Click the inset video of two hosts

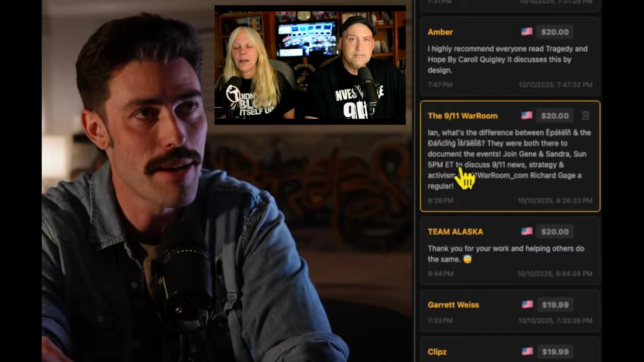310,65
